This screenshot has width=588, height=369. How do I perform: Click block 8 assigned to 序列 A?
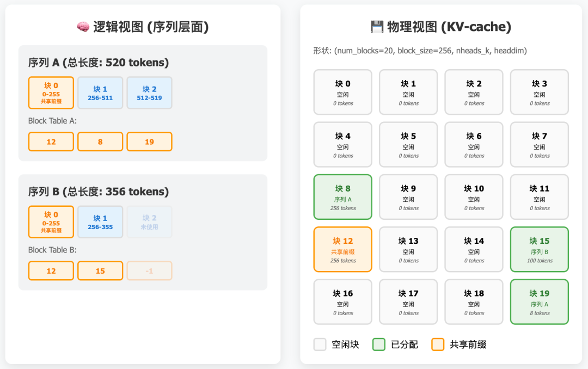342,197
